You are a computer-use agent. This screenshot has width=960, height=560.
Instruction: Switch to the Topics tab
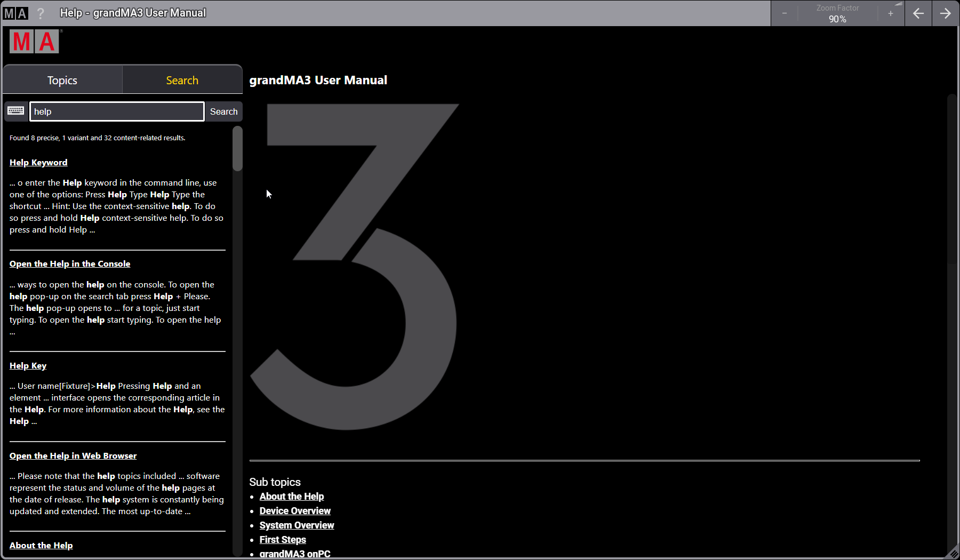point(62,79)
